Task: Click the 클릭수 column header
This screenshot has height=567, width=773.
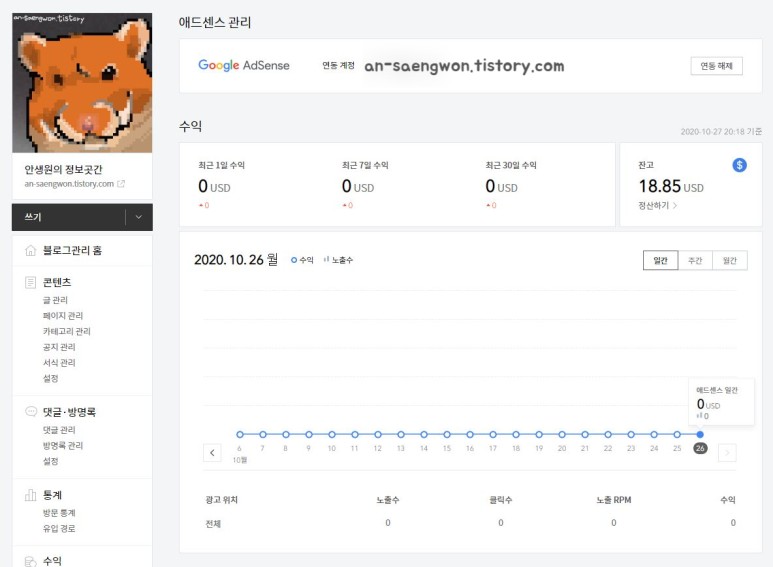Action: (x=500, y=500)
